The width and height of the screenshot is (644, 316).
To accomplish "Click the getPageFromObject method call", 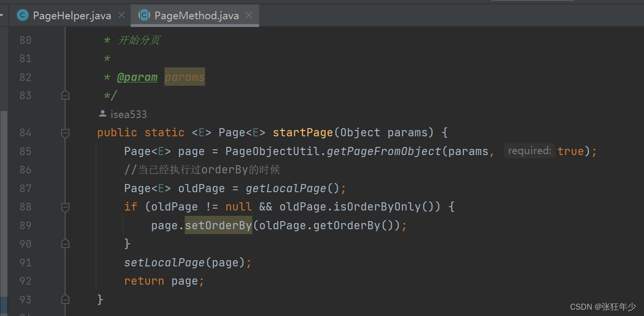I will coord(384,151).
